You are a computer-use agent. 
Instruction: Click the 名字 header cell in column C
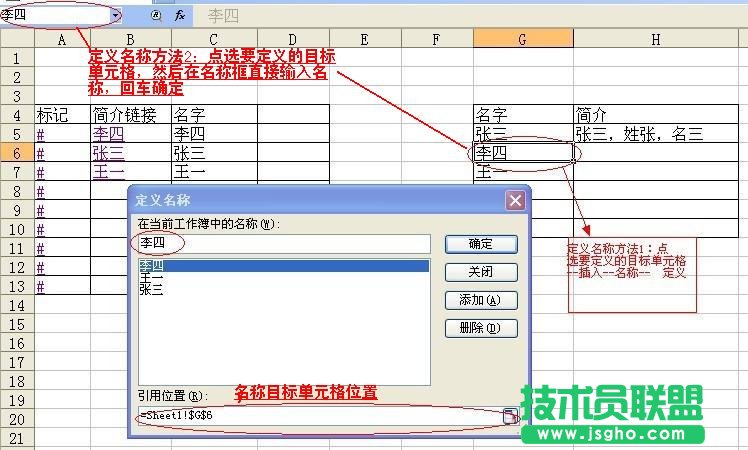[214, 115]
